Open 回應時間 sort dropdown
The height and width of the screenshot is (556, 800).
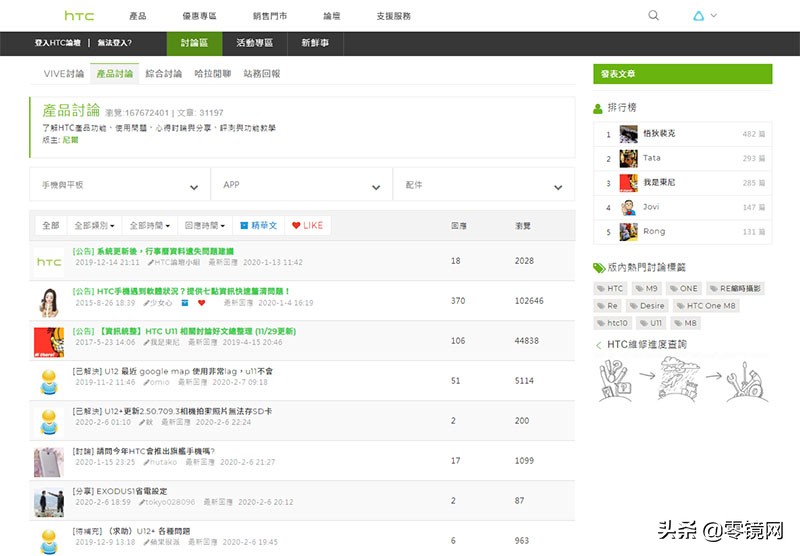[x=205, y=225]
